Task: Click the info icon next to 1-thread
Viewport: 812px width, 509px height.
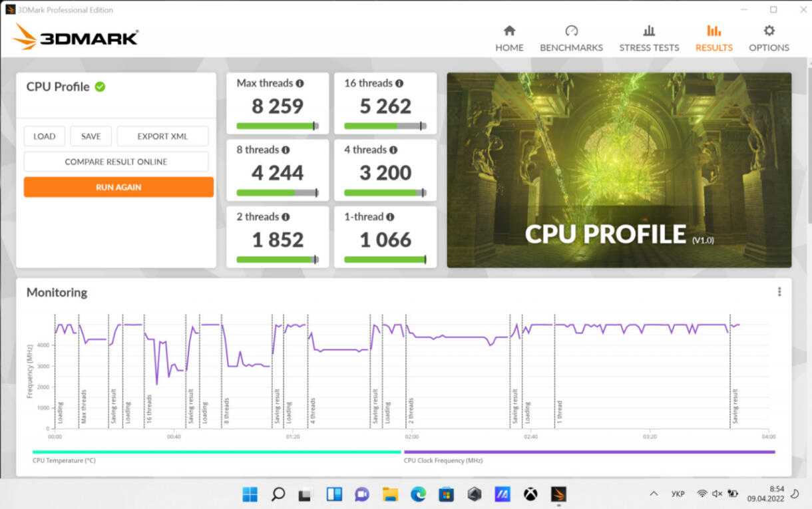Action: coord(390,217)
